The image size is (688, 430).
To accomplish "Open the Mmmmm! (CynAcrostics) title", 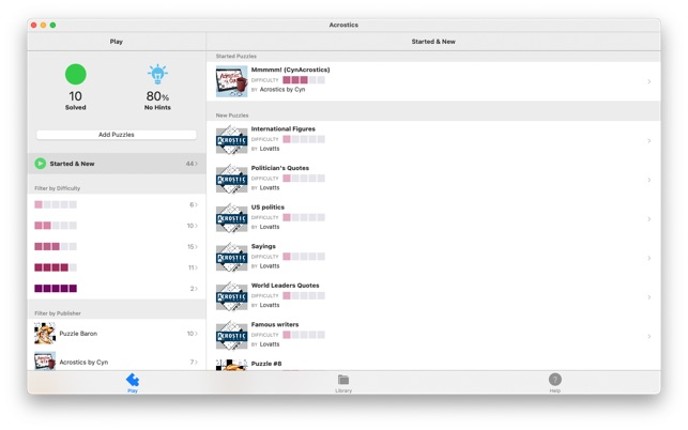I will coord(290,70).
